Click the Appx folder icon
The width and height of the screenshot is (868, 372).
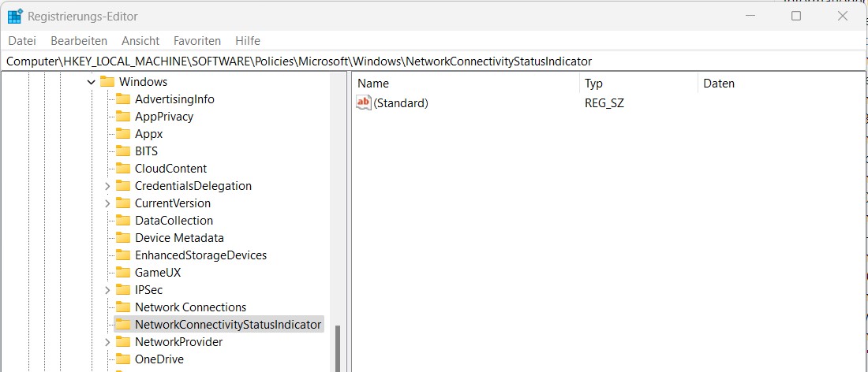[123, 134]
